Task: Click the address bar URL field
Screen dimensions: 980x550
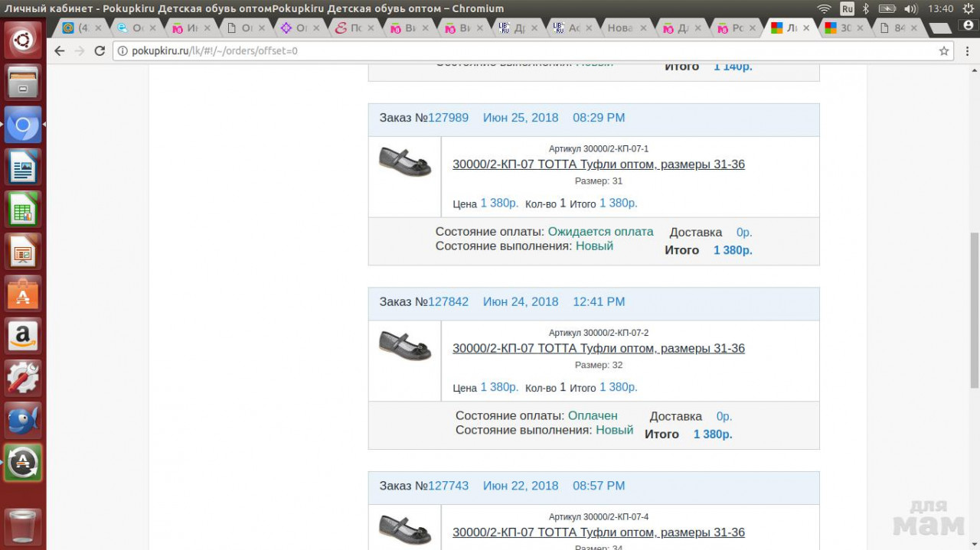Action: pos(521,51)
